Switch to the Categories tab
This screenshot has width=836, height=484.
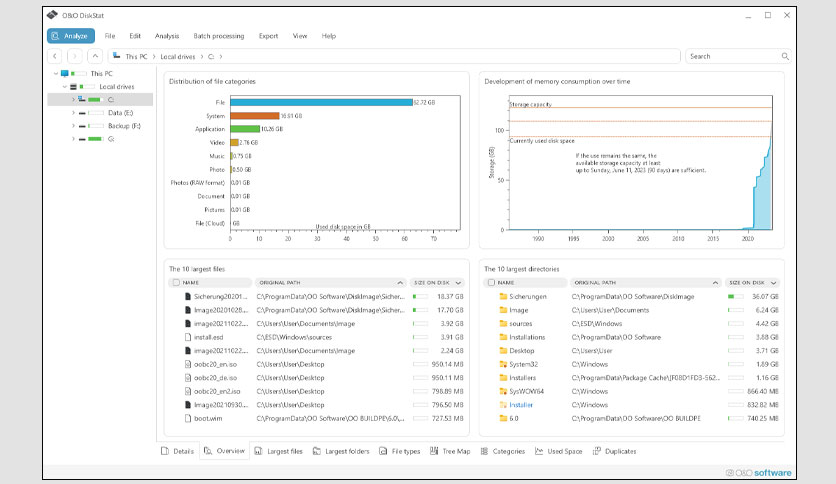pyautogui.click(x=503, y=451)
